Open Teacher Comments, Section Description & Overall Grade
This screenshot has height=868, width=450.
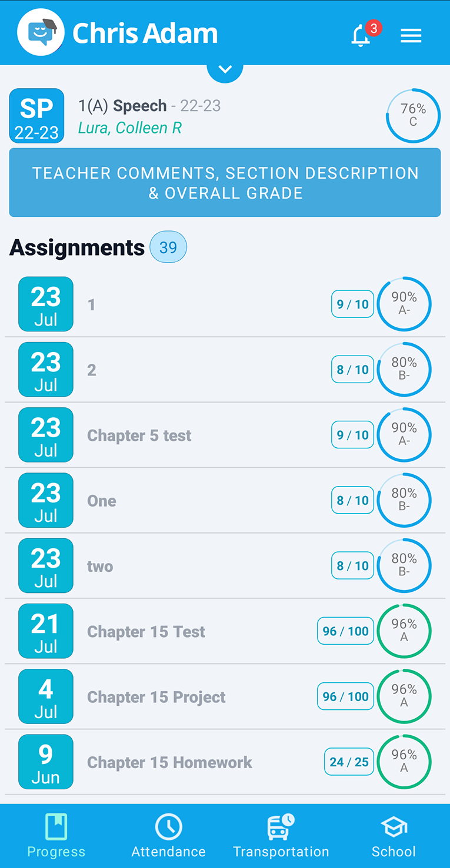(x=225, y=183)
